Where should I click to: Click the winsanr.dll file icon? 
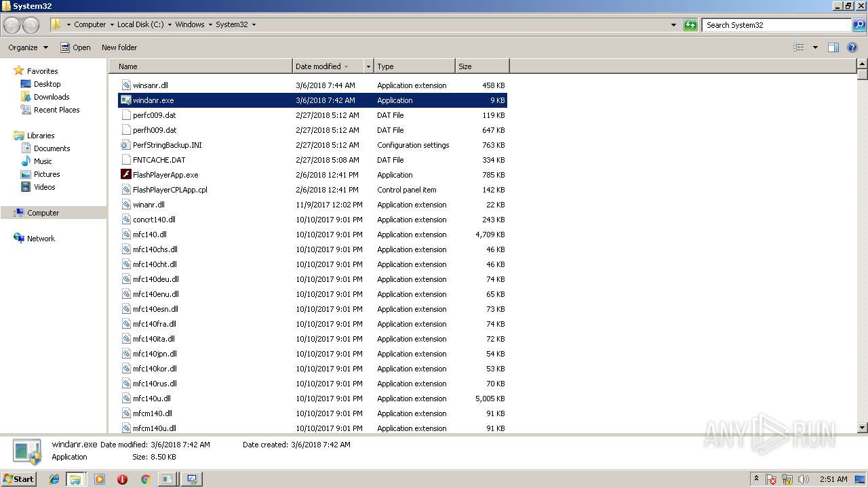(x=125, y=85)
